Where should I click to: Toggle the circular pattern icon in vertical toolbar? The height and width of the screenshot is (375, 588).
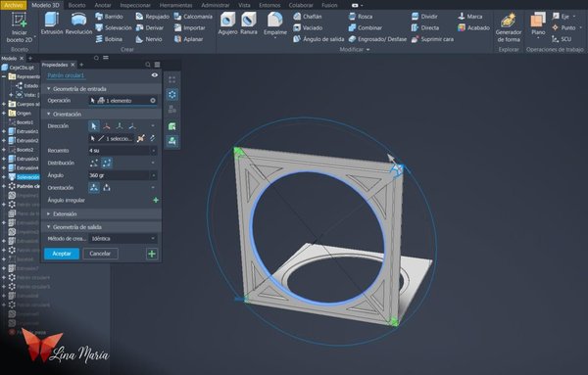click(x=172, y=94)
